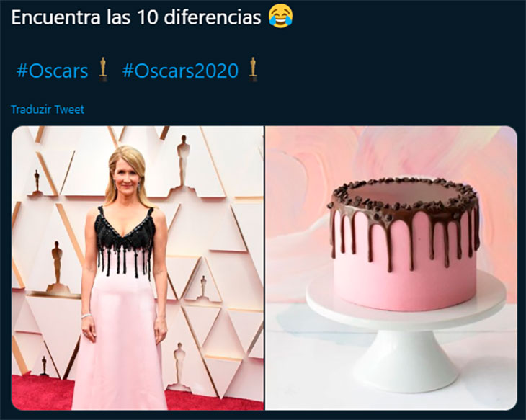Click the statuette emoji right after #Oscars2020
This screenshot has height=420, width=526.
coord(252,70)
